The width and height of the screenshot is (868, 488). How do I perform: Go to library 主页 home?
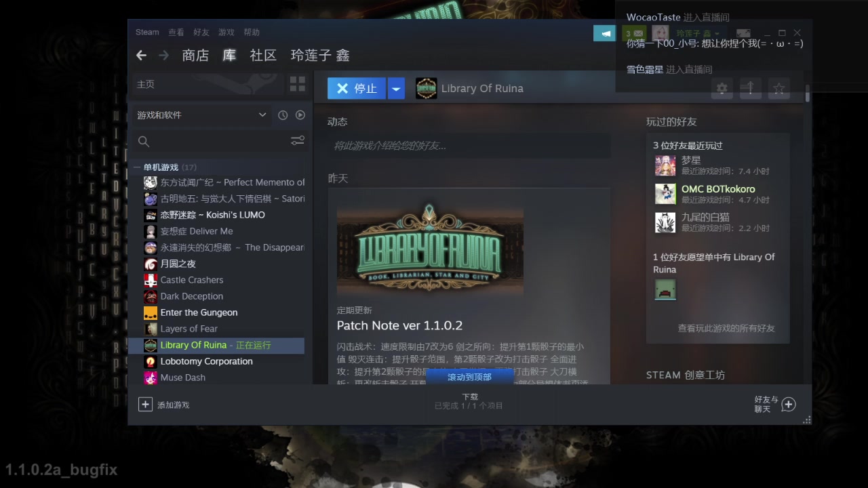(146, 84)
